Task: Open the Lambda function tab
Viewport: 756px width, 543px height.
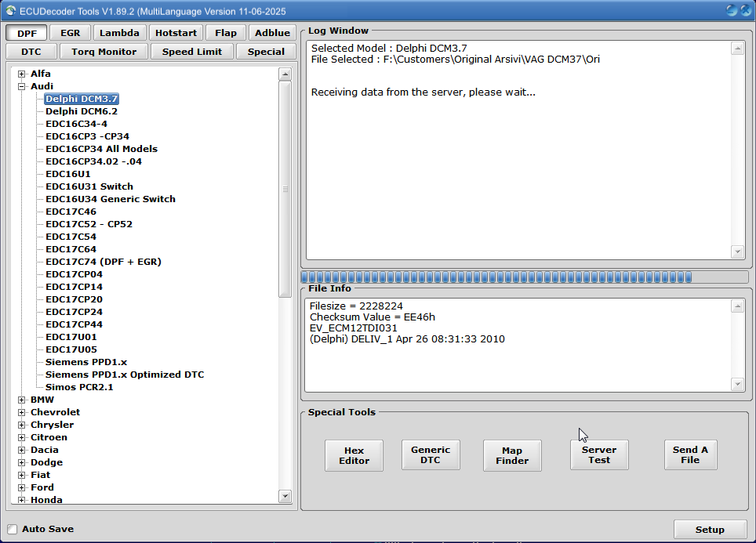Action: [119, 32]
